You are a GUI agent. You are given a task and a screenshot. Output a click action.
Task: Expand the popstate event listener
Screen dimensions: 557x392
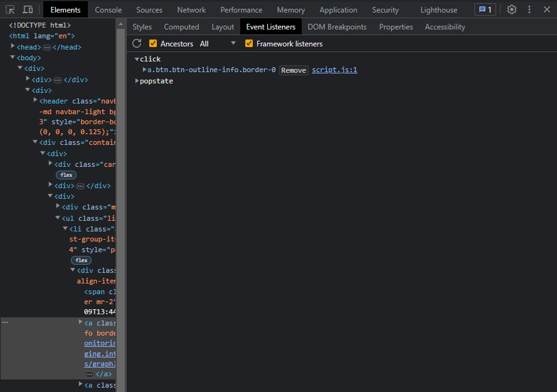tap(137, 80)
